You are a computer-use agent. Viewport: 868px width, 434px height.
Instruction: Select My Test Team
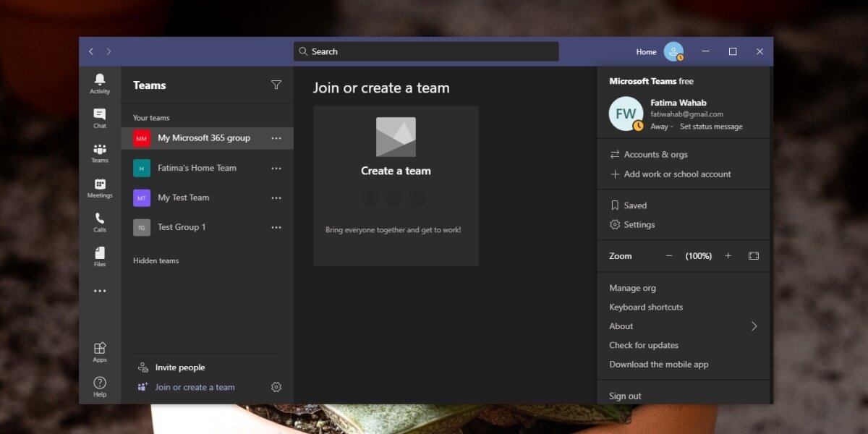207,197
